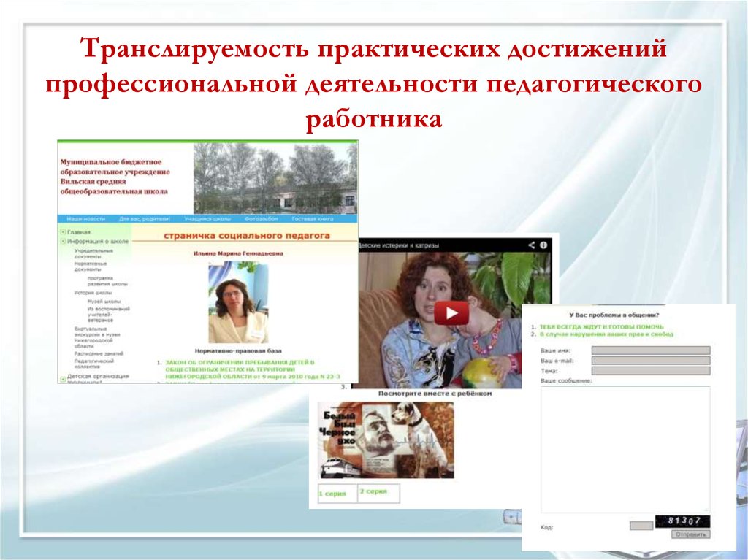Click the 'Ваше имя' input field
The image size is (748, 560).
pyautogui.click(x=650, y=350)
